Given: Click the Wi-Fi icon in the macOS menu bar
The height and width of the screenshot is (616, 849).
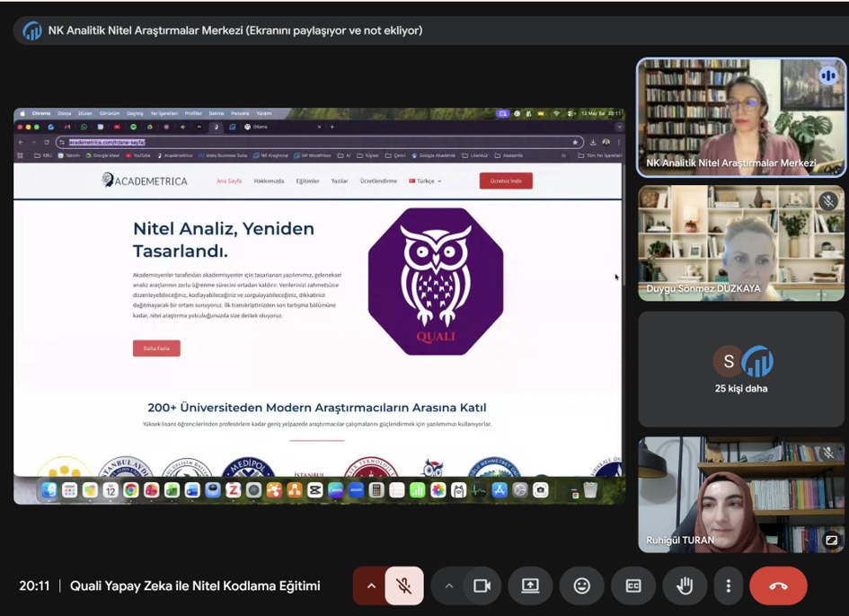Looking at the screenshot, I should [556, 113].
